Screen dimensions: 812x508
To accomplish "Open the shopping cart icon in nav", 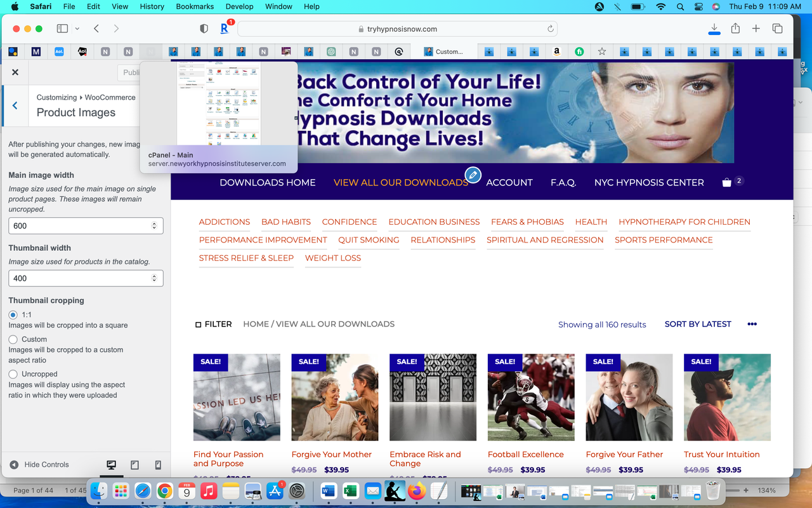I will [727, 183].
